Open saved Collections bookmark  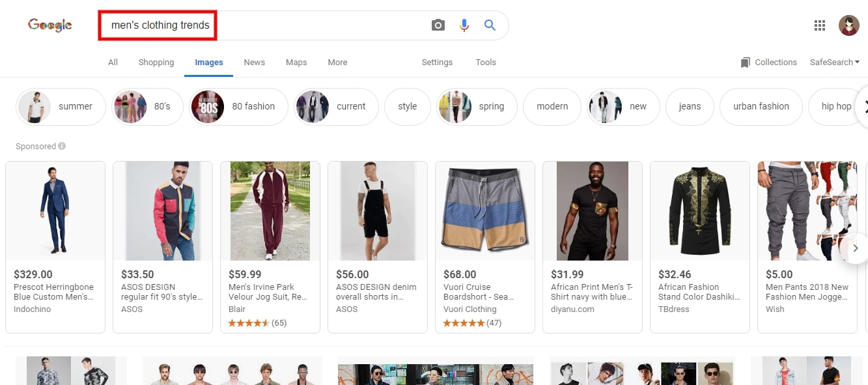click(768, 63)
